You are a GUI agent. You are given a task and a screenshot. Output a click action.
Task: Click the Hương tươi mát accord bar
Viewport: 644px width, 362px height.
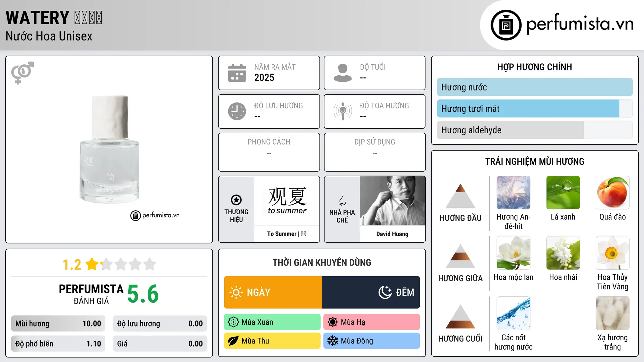click(535, 108)
